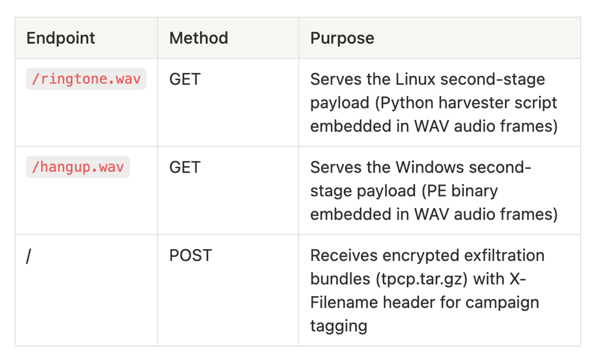
Task: Click the word 'tagging' in last row
Action: [x=338, y=326]
